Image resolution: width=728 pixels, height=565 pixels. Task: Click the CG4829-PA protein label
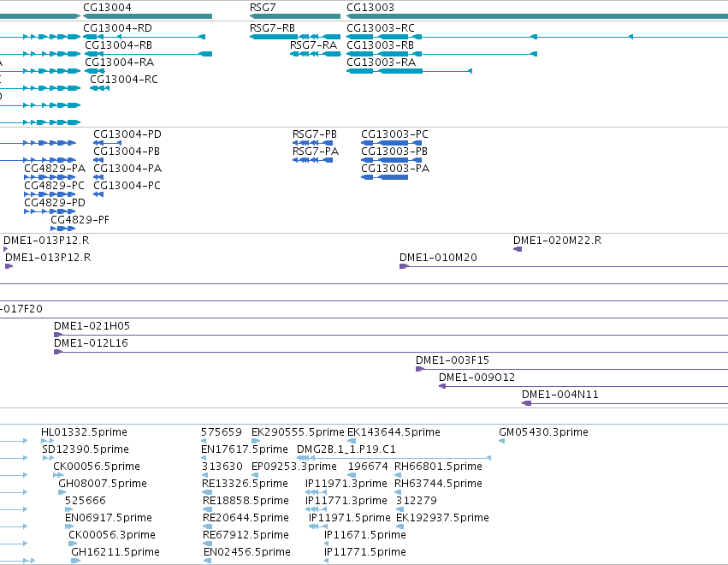tap(55, 168)
